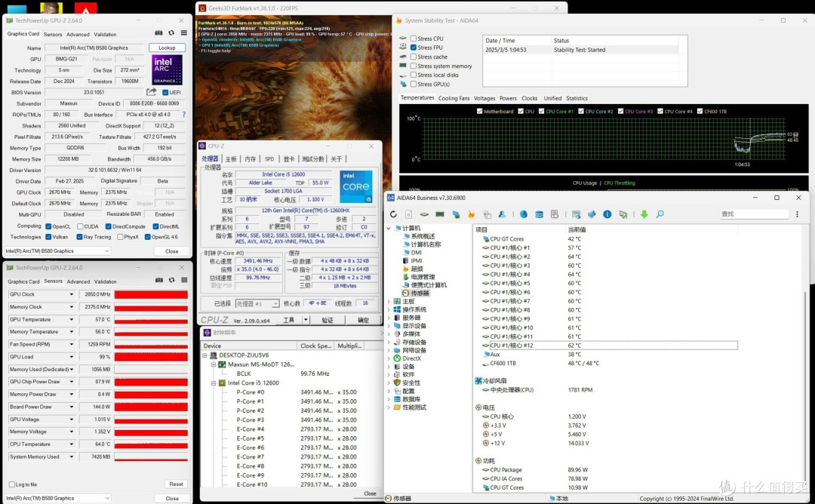Switch to the Cooling Fans tab
This screenshot has width=815, height=504.
click(x=454, y=98)
